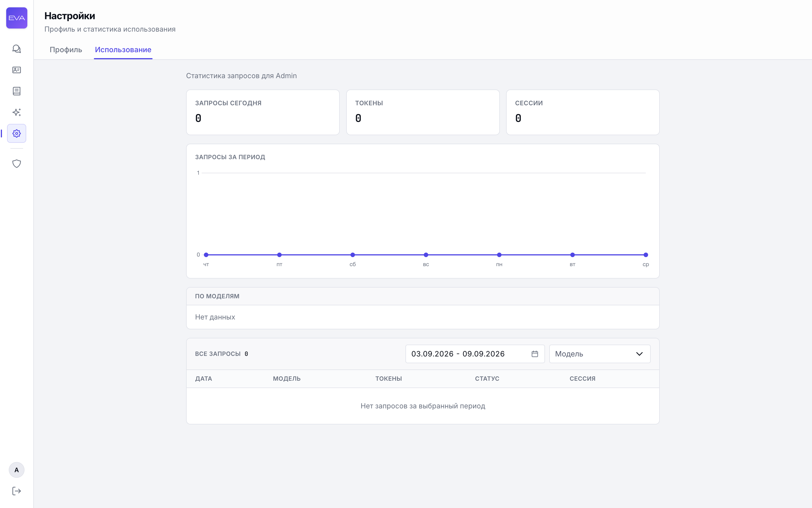Click the Настройки page title
The image size is (812, 508).
point(70,16)
